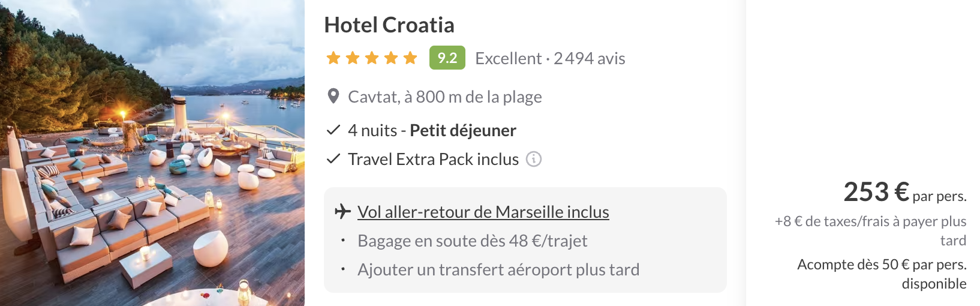Screen dimensions: 980x306
Task: Click Ajouter un transfert aéroport plus tard
Action: click(498, 269)
